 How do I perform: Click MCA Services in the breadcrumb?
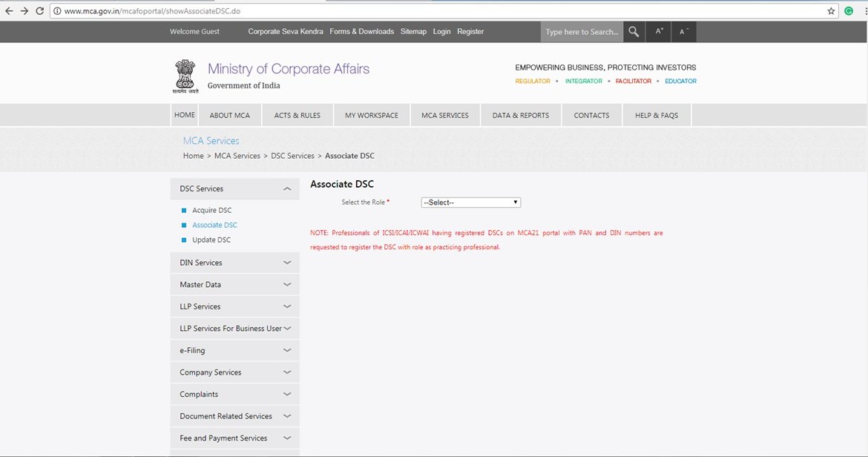click(237, 156)
